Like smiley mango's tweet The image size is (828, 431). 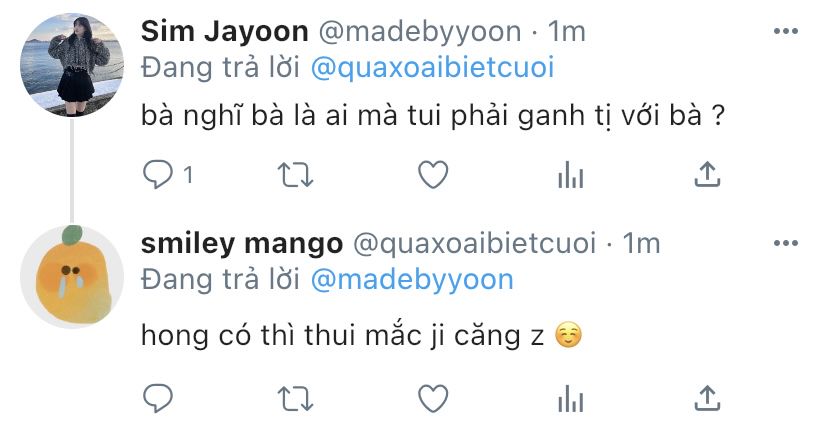coord(433,398)
